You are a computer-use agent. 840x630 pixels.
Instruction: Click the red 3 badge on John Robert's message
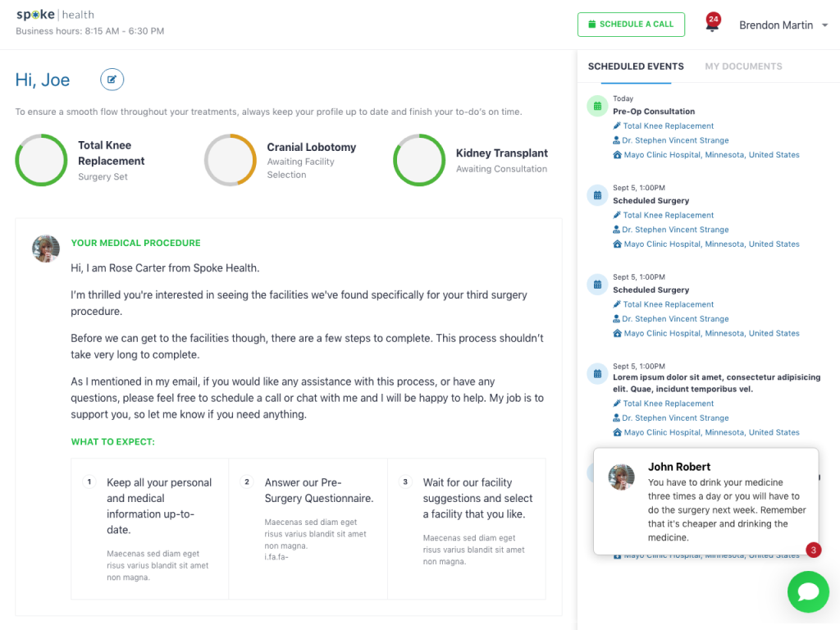(813, 550)
